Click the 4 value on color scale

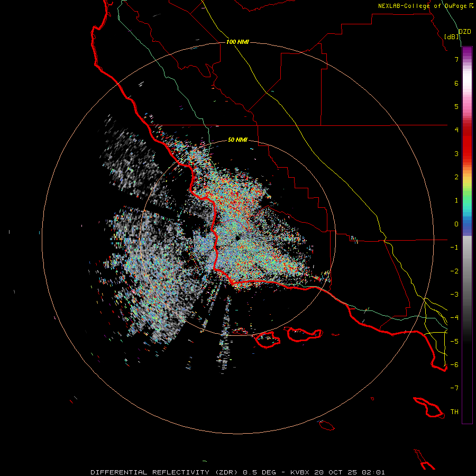click(x=456, y=130)
